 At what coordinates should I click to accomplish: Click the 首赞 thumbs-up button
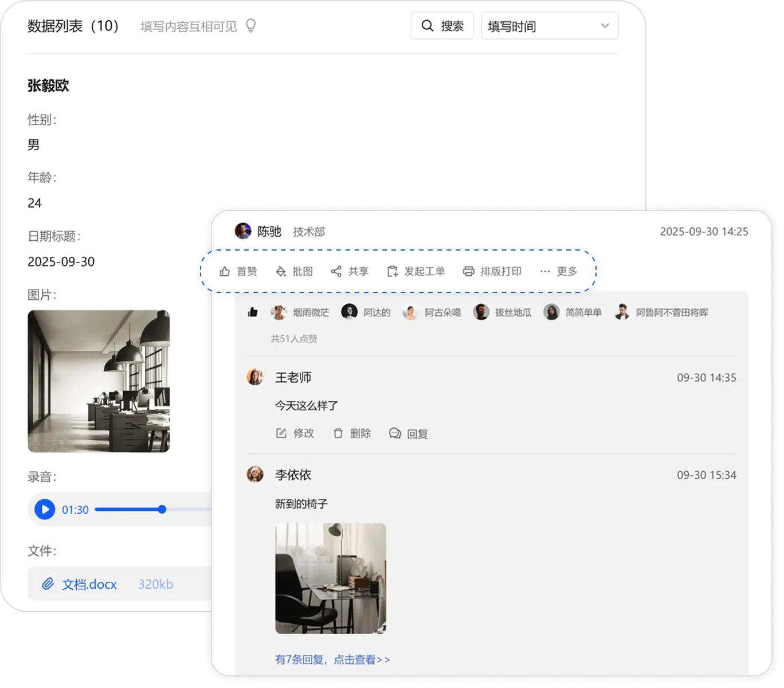pyautogui.click(x=238, y=271)
